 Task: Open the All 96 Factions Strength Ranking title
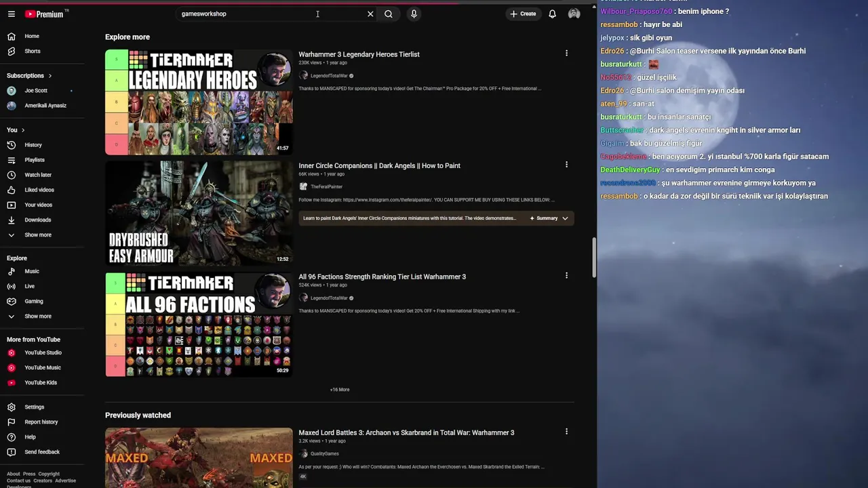[x=382, y=277]
